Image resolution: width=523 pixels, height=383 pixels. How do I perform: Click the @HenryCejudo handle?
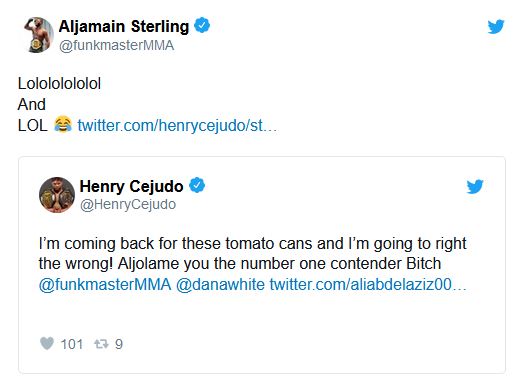pos(128,205)
